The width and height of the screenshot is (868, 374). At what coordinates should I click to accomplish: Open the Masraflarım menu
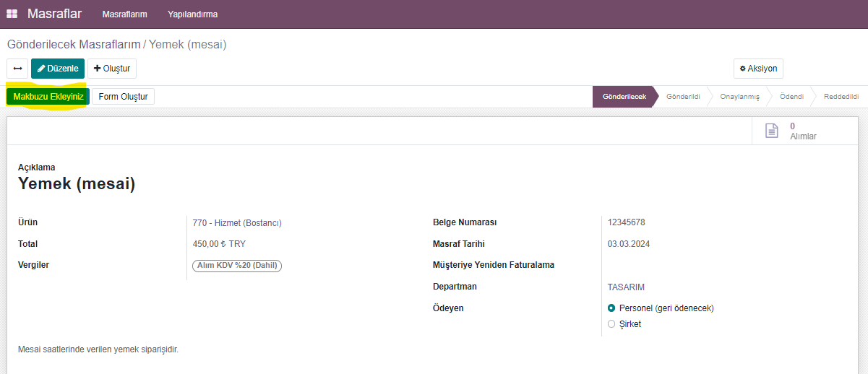click(x=125, y=14)
